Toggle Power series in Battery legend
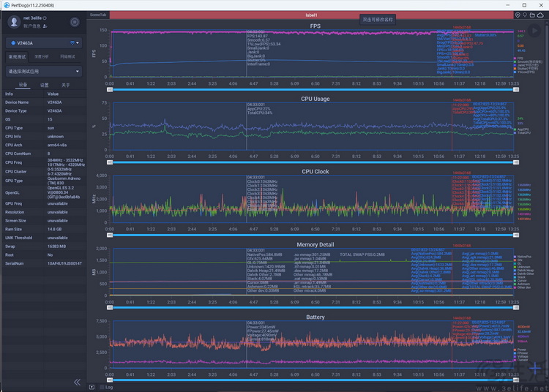This screenshot has height=392, width=549. tap(520, 350)
